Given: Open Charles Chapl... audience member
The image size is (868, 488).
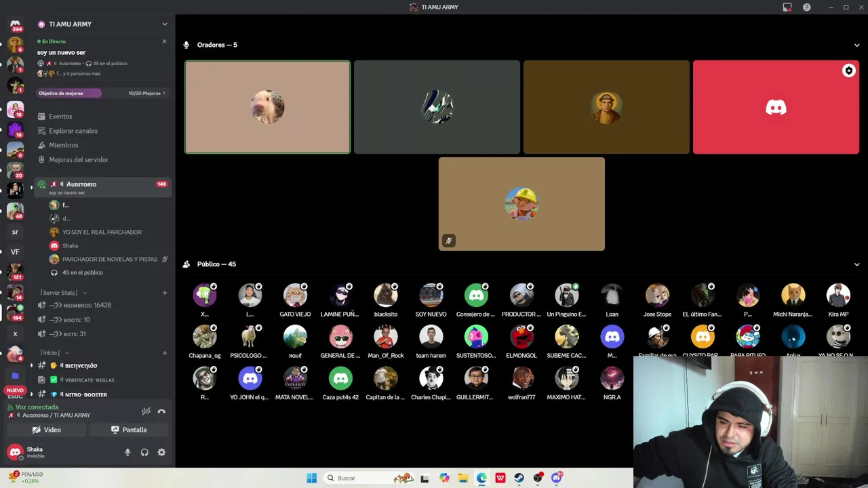Looking at the screenshot, I should point(431,384).
